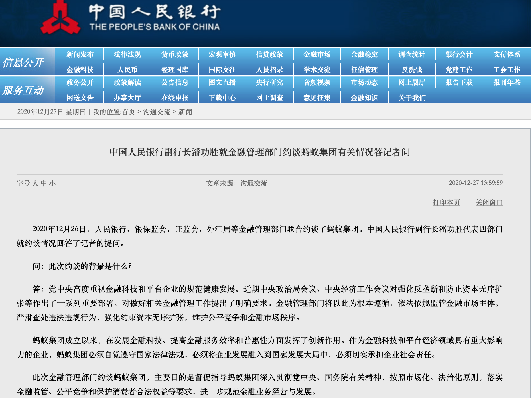Open 经理国库 menu link
Viewport: 532px width, 398px height.
175,70
